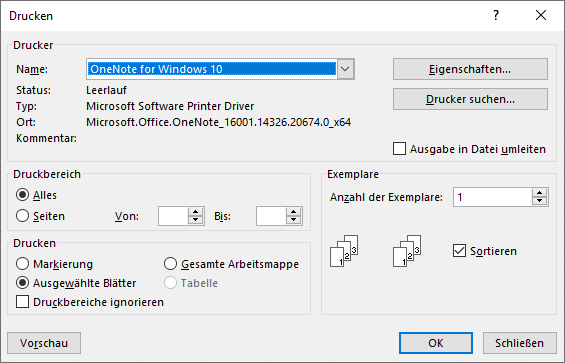Toggle the Sortieren checkbox

click(459, 251)
